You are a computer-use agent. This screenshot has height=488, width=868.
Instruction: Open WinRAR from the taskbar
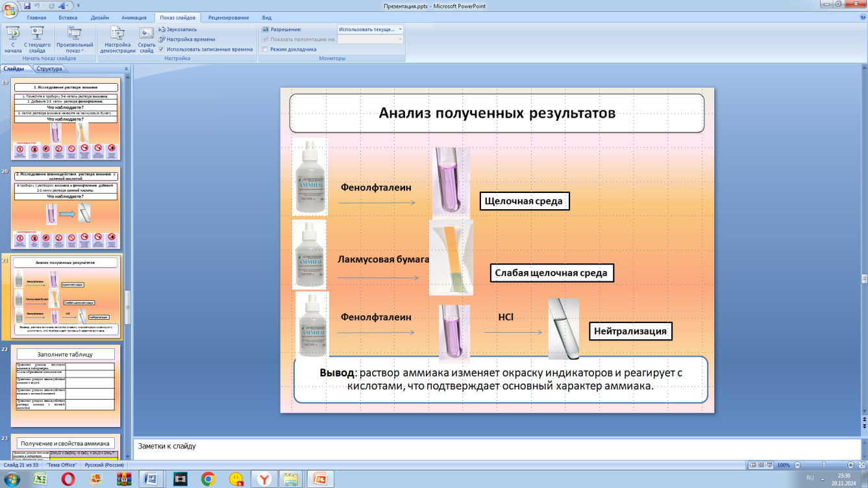(124, 479)
